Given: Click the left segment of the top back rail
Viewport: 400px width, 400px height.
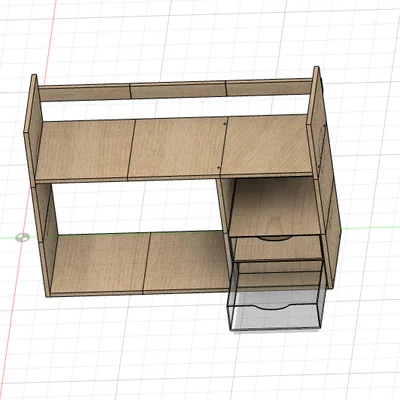Looking at the screenshot, I should pos(84,92).
